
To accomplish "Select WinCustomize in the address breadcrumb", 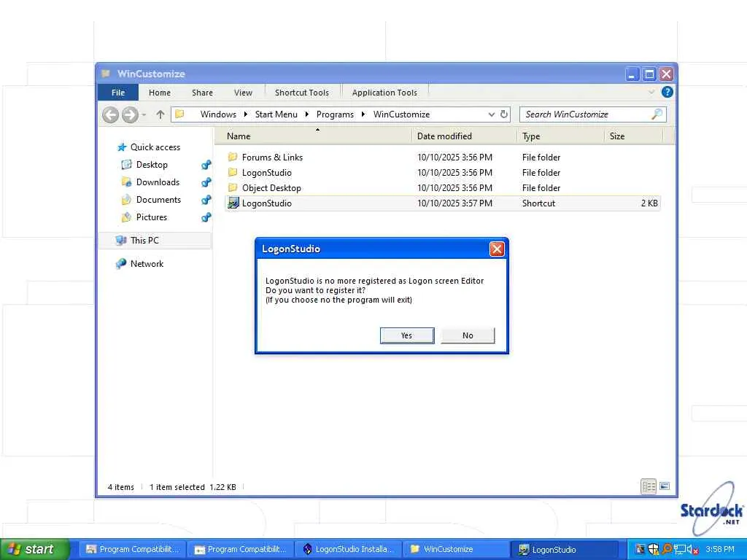I will (x=401, y=114).
